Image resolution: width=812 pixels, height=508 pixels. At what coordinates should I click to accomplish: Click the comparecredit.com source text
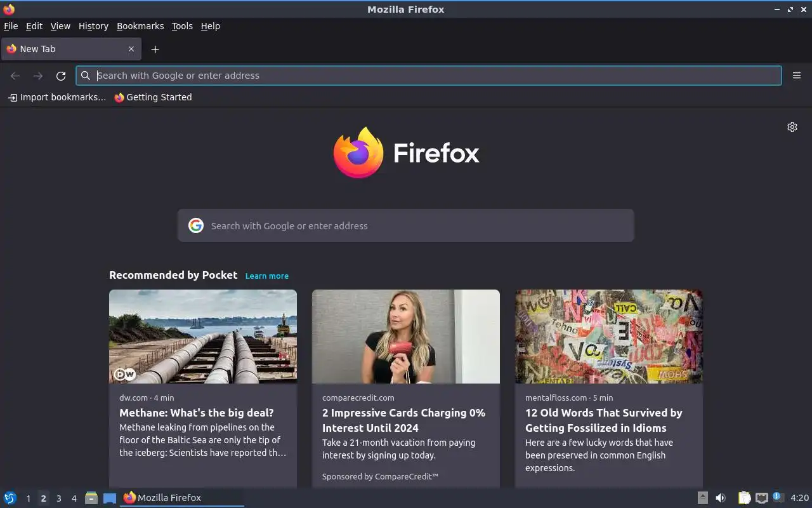click(358, 398)
